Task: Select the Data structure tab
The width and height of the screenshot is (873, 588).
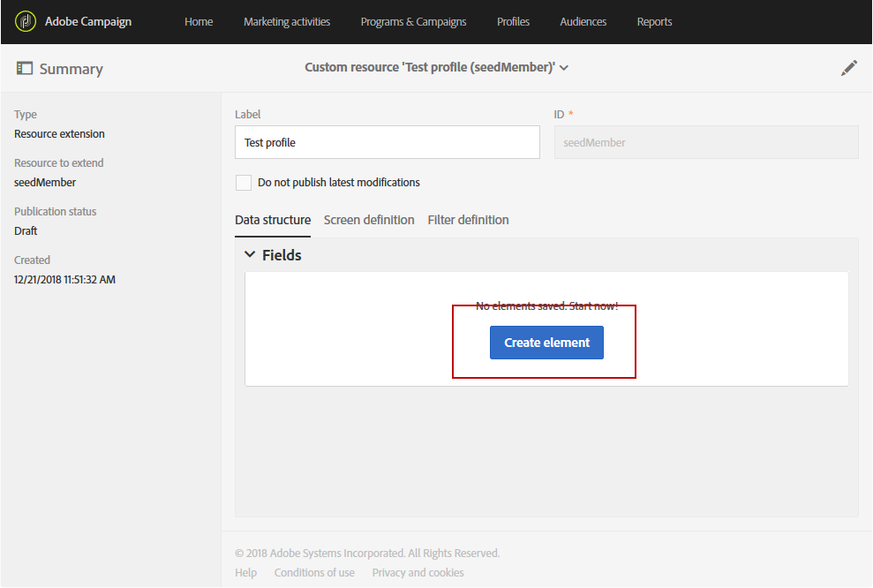Action: (273, 220)
